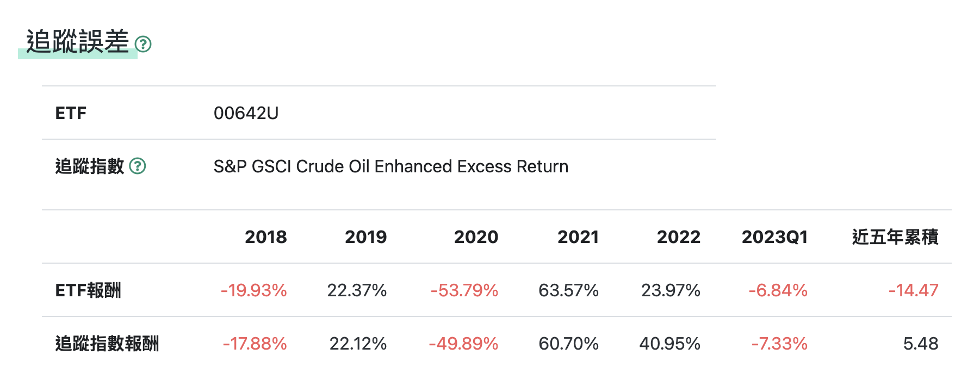Click the 2018 column header
Viewport: 980px width, 386px height.
tap(265, 237)
